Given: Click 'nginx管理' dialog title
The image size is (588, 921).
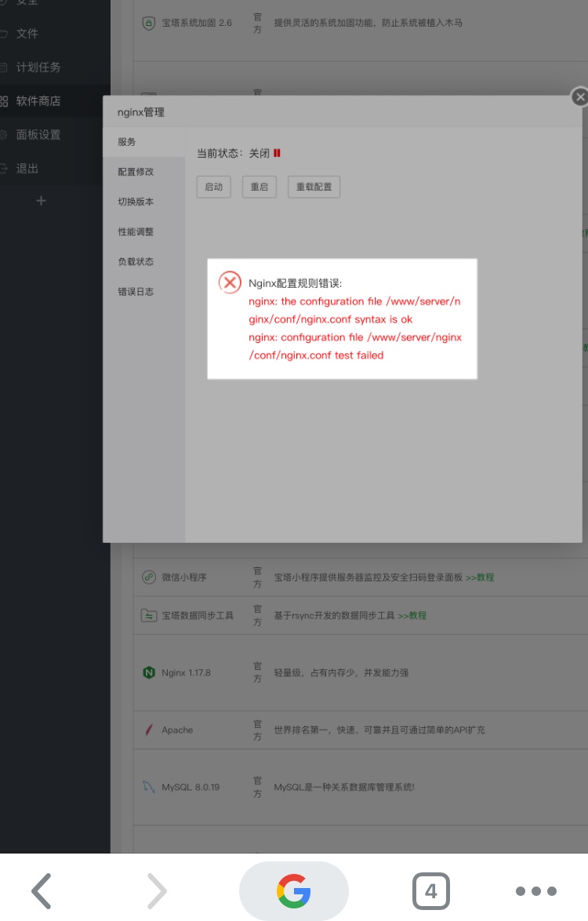Looking at the screenshot, I should point(141,112).
